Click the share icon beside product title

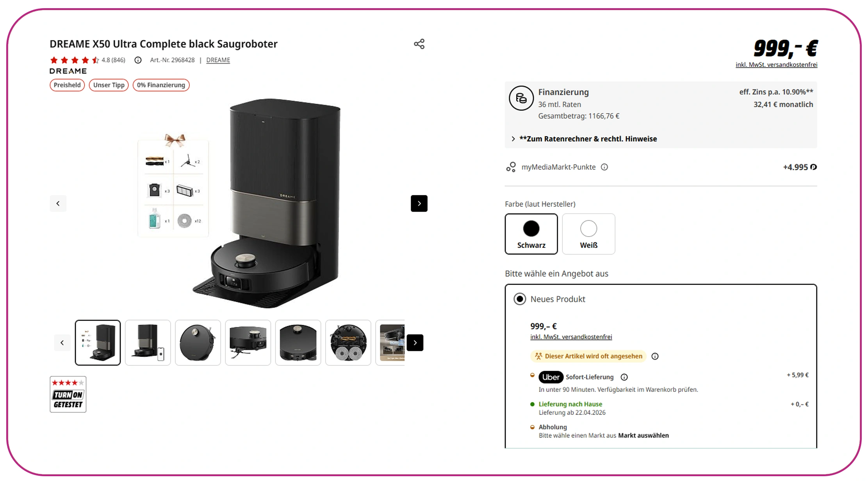point(419,44)
